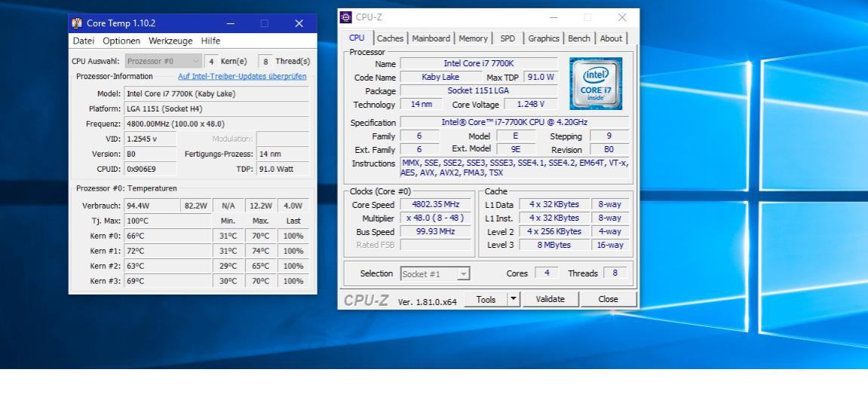Expand the Socket #1 selection dropdown
This screenshot has height=406, width=868.
435,273
